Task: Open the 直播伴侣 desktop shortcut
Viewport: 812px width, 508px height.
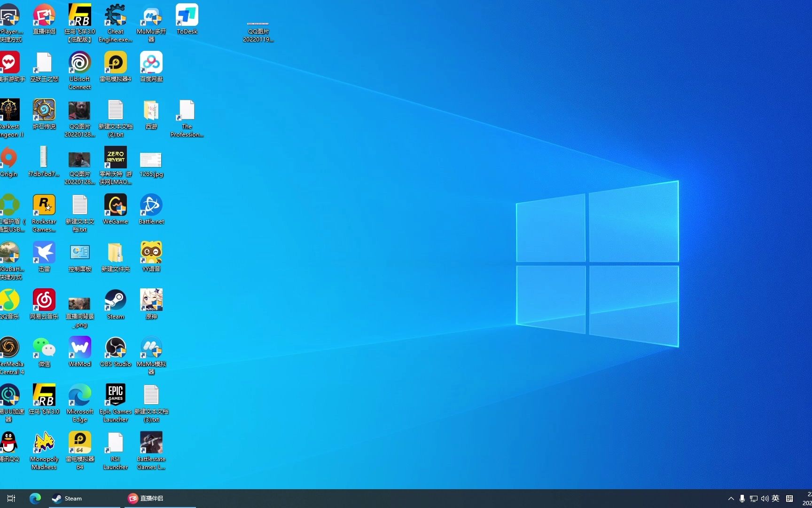Action: (44, 19)
